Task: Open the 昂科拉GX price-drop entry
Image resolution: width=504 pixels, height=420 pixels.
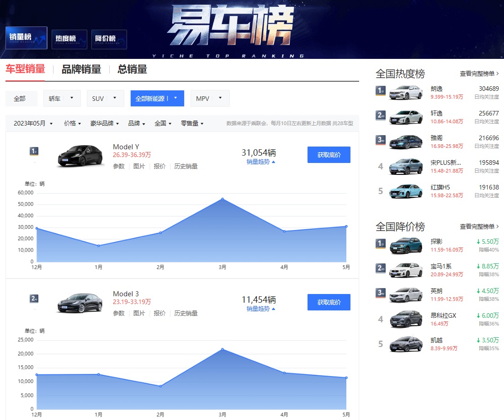Action: pyautogui.click(x=443, y=315)
